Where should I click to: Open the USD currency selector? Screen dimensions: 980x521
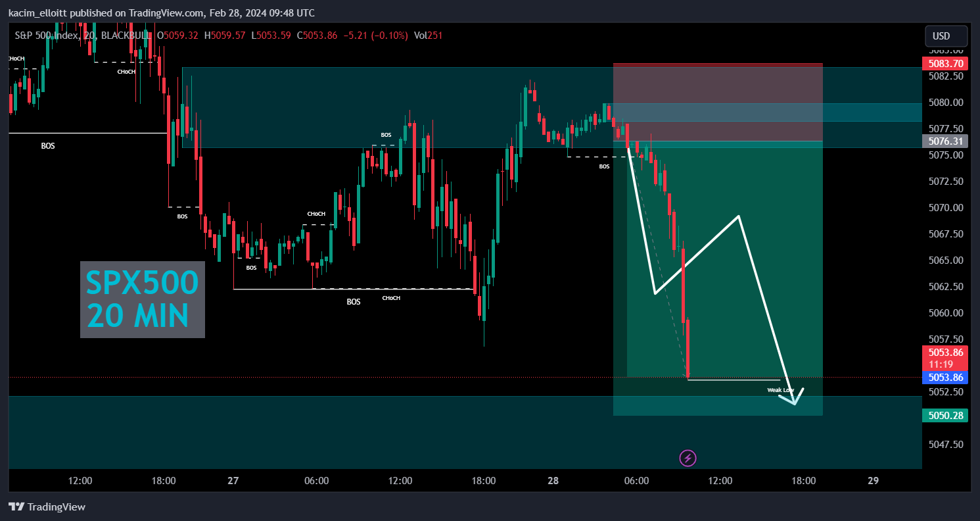coord(946,36)
